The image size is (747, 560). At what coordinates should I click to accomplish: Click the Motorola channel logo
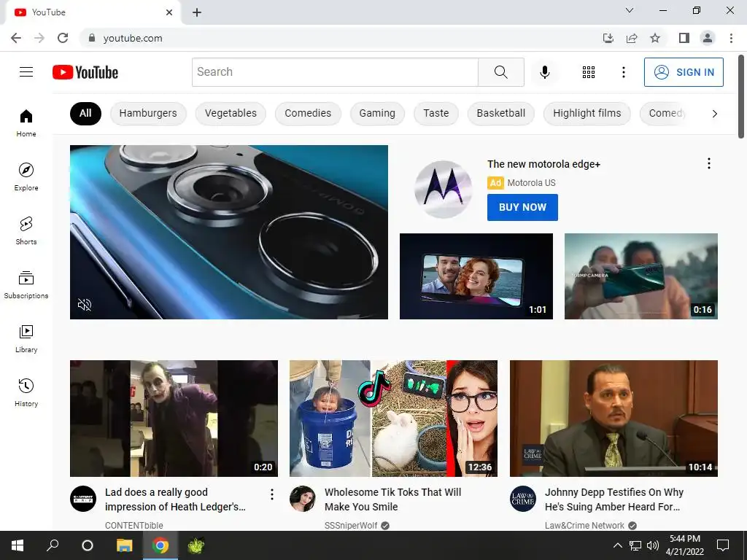(444, 189)
